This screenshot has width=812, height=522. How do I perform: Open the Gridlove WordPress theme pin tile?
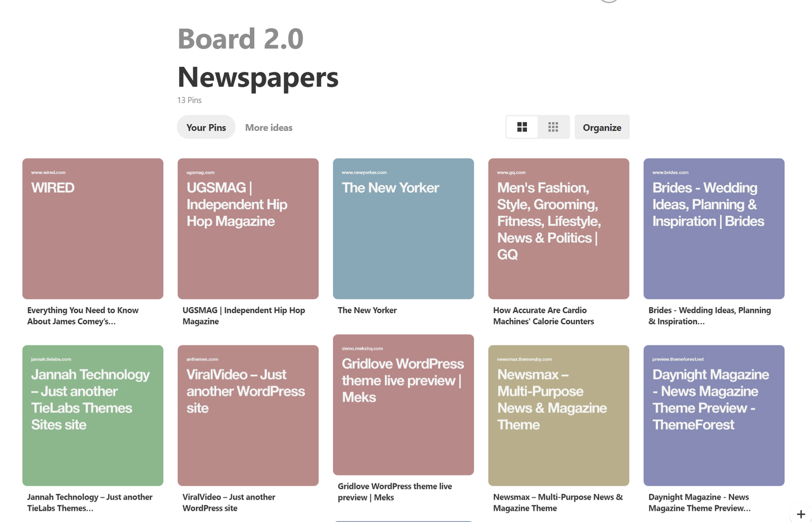(x=403, y=405)
